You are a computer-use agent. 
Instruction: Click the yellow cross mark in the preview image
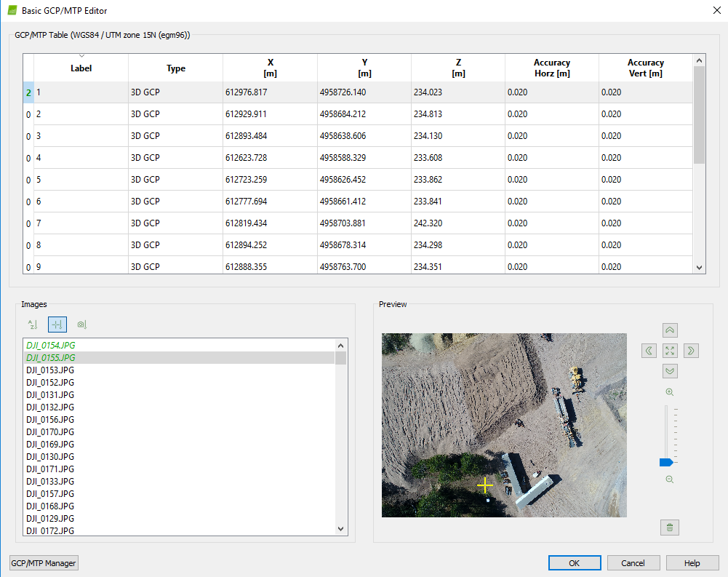pos(484,485)
